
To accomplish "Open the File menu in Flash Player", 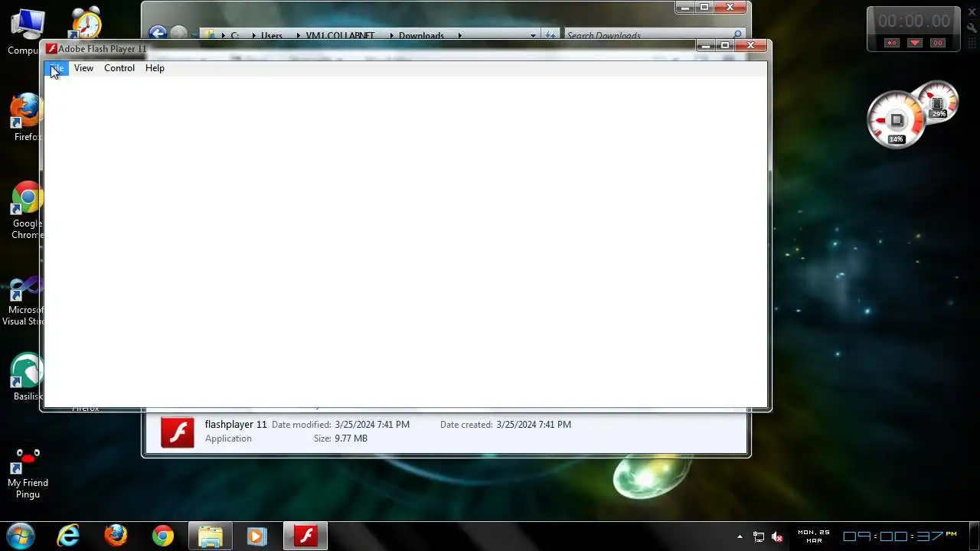I will point(57,68).
